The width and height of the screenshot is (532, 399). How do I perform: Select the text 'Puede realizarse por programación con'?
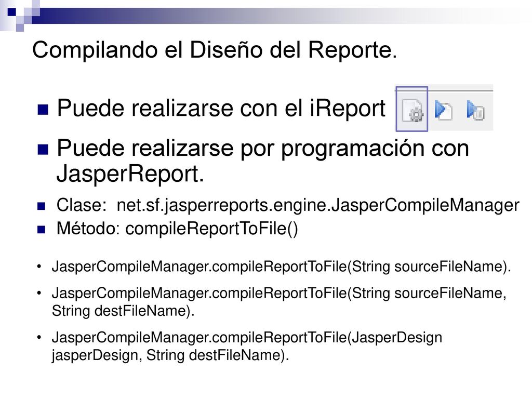263,148
